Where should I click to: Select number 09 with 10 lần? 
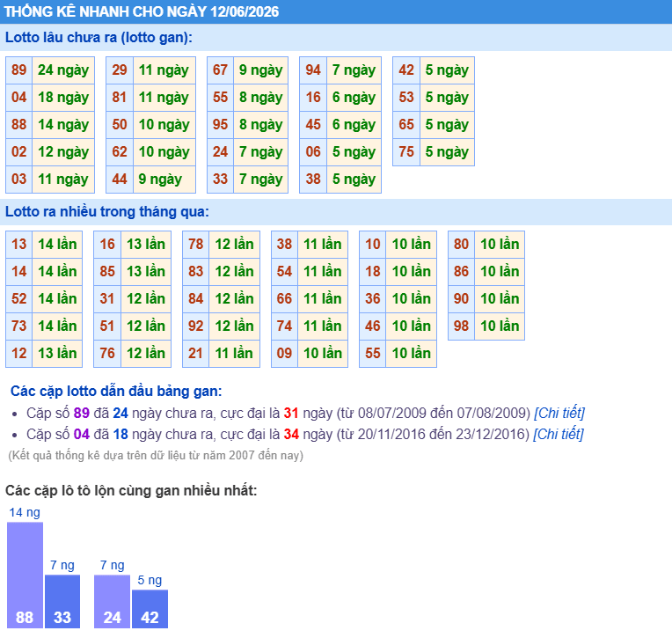285,354
